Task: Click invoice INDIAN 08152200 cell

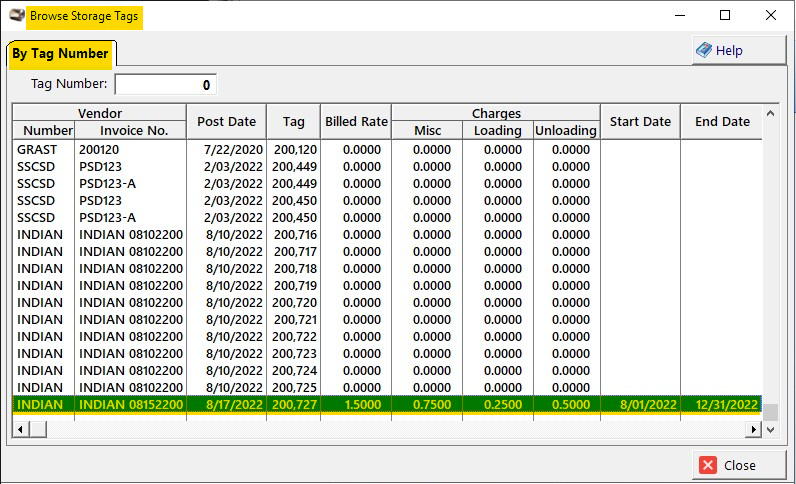Action: pos(131,405)
